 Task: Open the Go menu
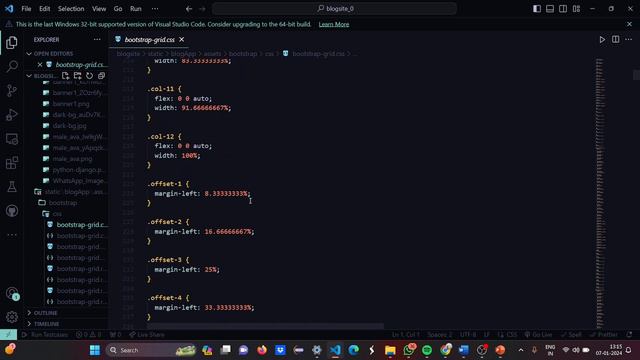[118, 9]
